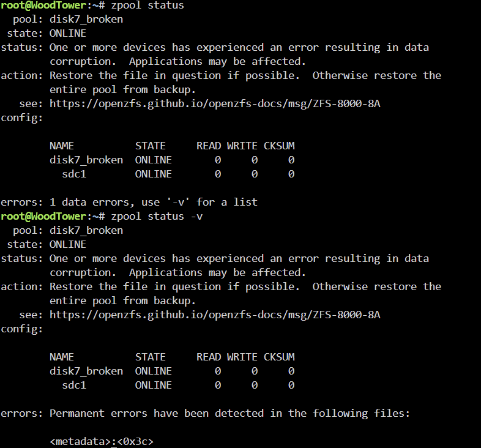Click the second openzfs docs URL
481x448 pixels.
click(x=215, y=315)
